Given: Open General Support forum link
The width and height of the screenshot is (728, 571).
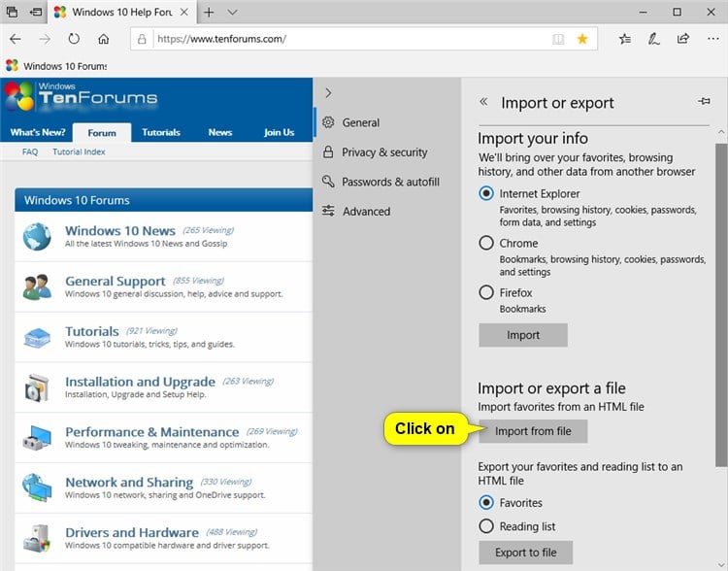Looking at the screenshot, I should pyautogui.click(x=116, y=281).
